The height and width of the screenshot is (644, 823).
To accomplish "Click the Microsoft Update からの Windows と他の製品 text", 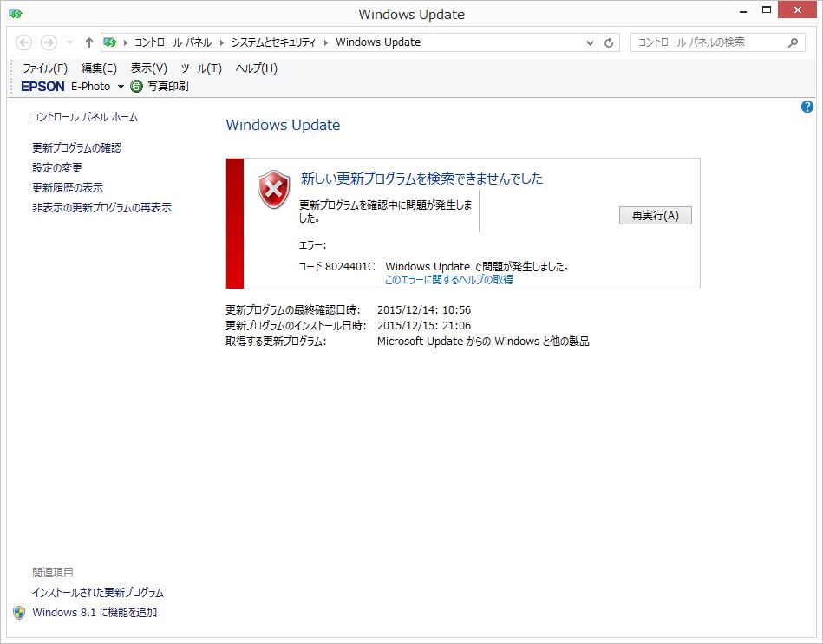I will click(483, 342).
